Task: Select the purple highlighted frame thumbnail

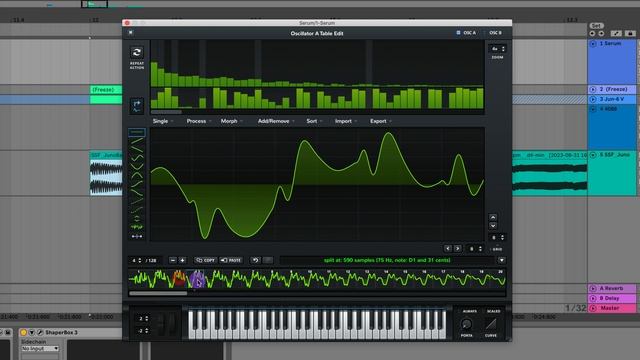Action: click(x=197, y=279)
